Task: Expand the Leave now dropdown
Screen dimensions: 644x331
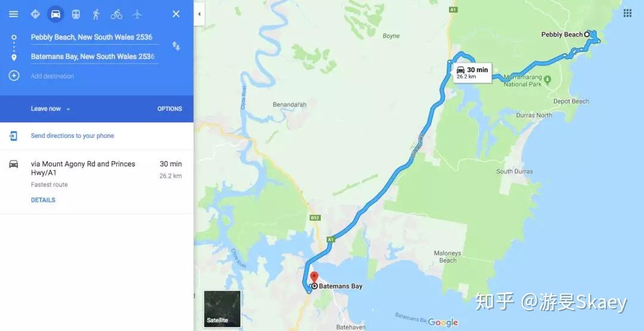Action: 51,109
